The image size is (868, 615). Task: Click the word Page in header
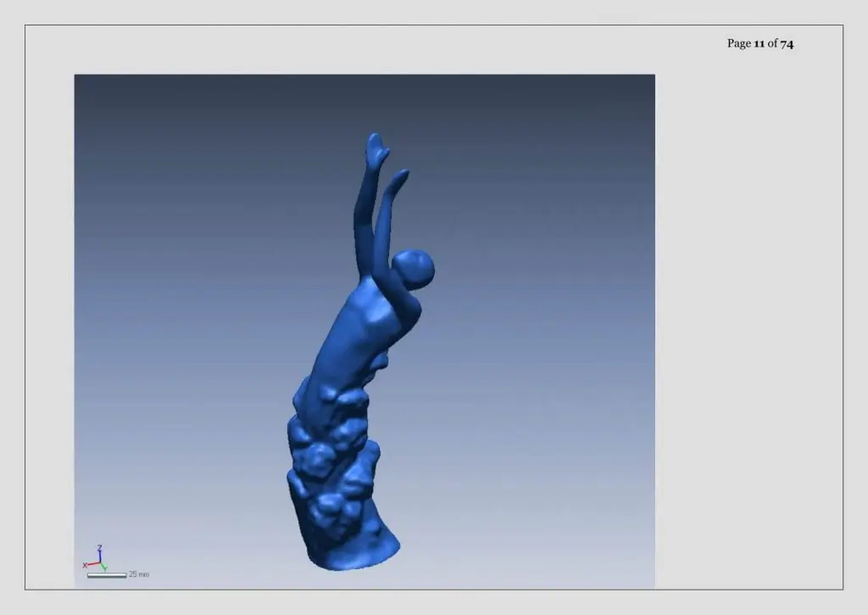(x=739, y=44)
